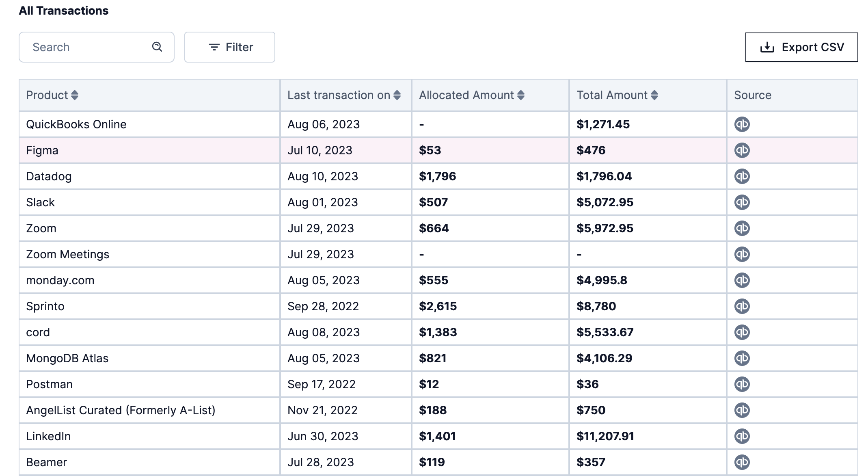Export transactions using Export CSV
Image resolution: width=868 pixels, height=476 pixels.
coord(801,47)
